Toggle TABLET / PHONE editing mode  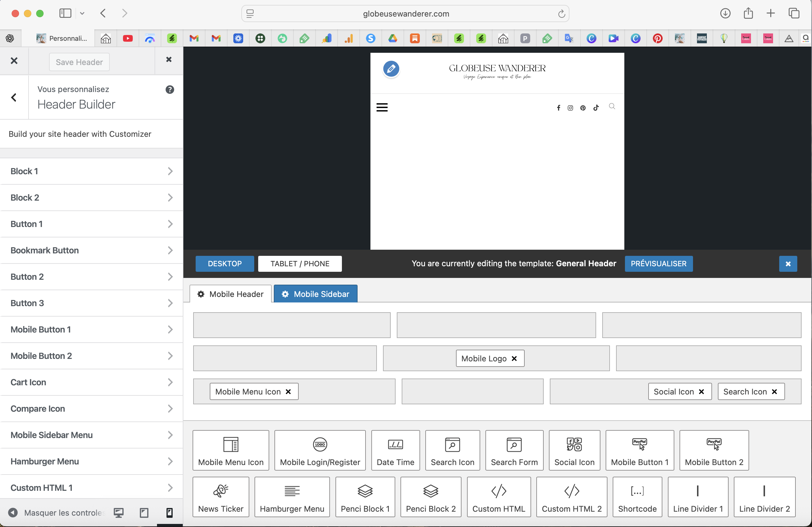(300, 263)
